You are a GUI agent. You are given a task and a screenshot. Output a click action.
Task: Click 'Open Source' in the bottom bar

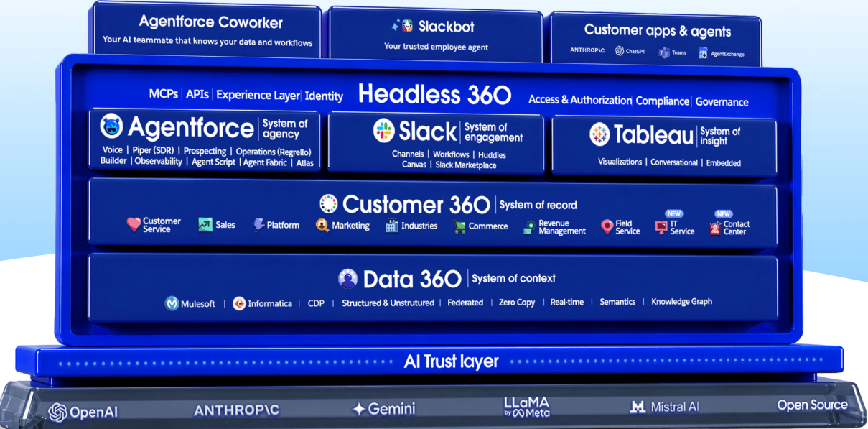pyautogui.click(x=813, y=405)
